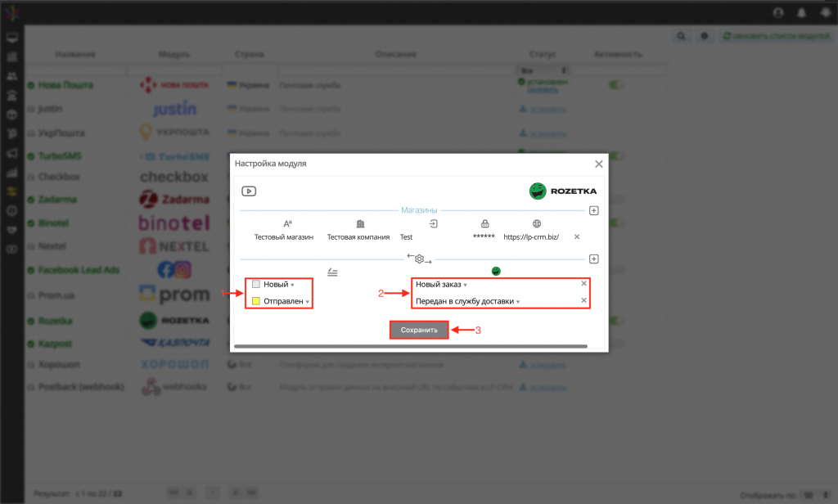Remove the Тестовый магазин shop row

[577, 236]
